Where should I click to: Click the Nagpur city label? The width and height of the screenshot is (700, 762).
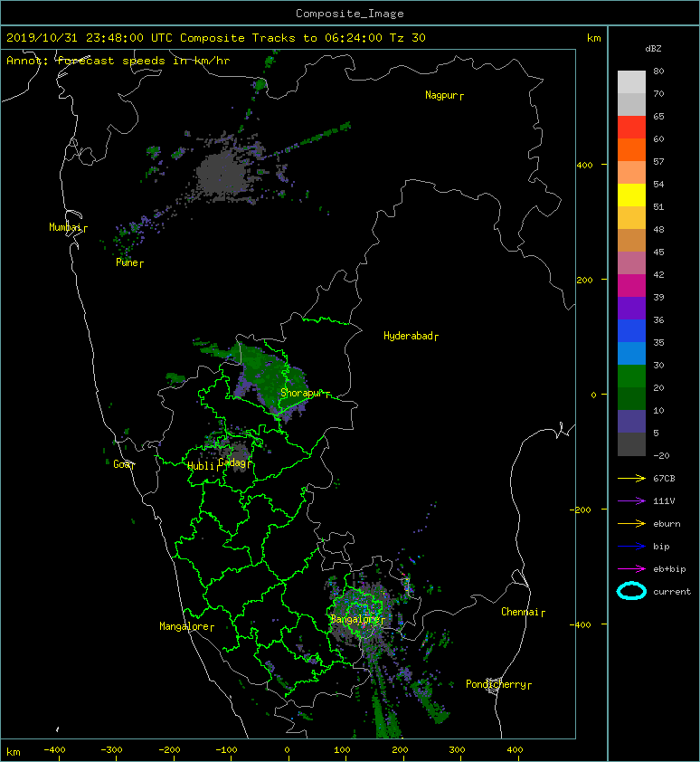click(441, 95)
